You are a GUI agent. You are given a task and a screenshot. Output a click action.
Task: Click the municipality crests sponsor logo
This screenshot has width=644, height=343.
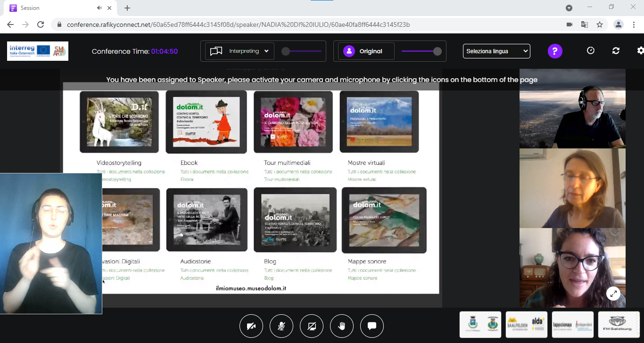click(x=480, y=324)
